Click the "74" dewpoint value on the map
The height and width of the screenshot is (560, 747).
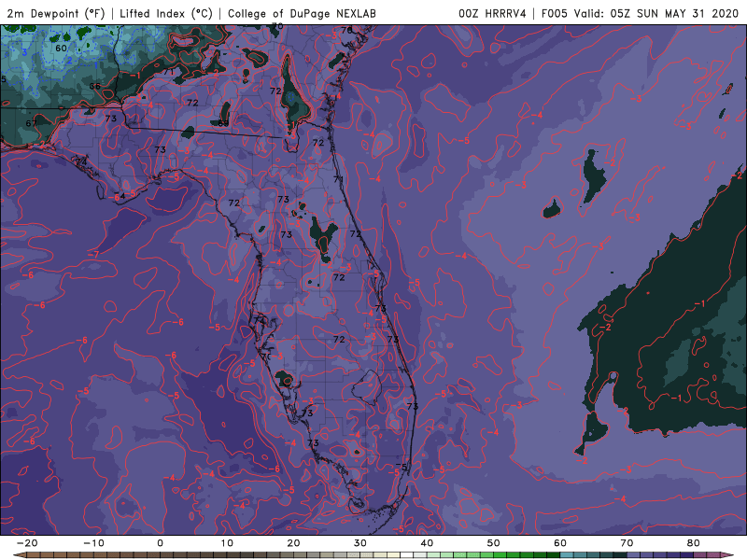pyautogui.click(x=81, y=161)
